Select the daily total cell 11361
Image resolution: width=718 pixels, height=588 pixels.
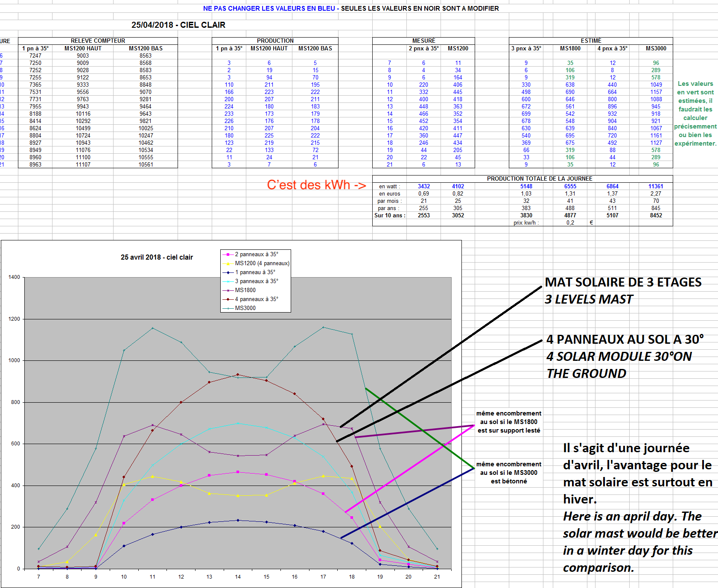point(656,186)
